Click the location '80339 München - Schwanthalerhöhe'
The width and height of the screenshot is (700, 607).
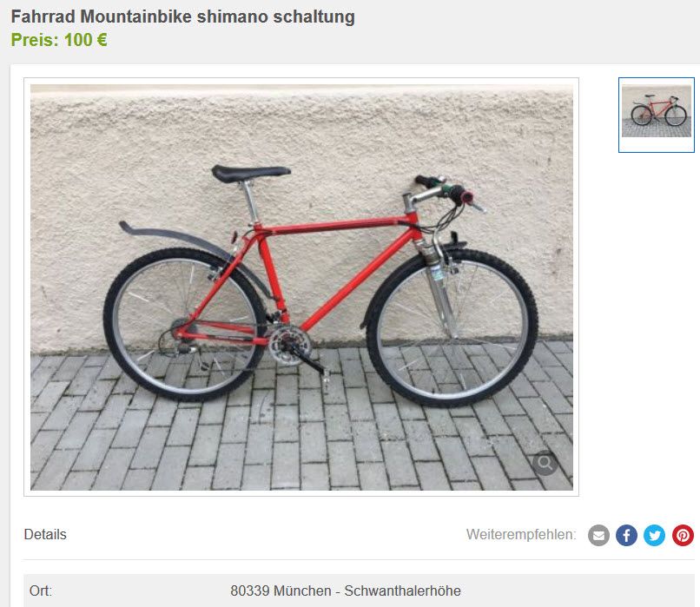346,591
